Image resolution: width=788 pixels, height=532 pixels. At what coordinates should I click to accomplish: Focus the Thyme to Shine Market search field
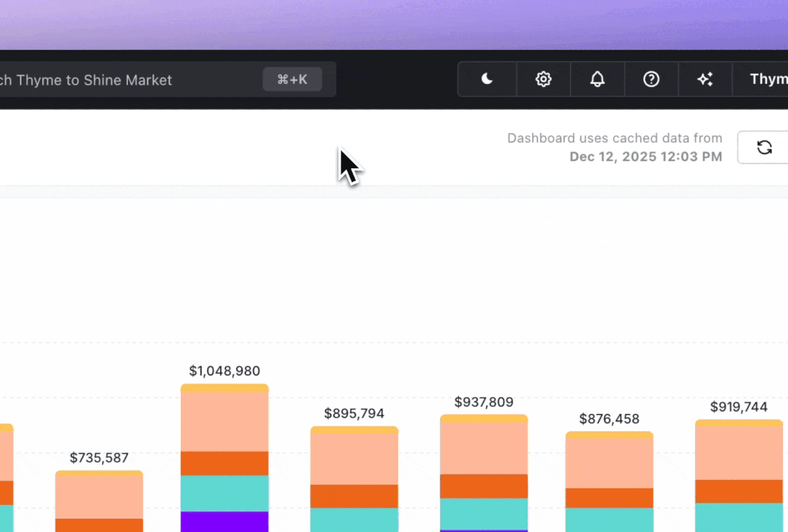[127, 80]
